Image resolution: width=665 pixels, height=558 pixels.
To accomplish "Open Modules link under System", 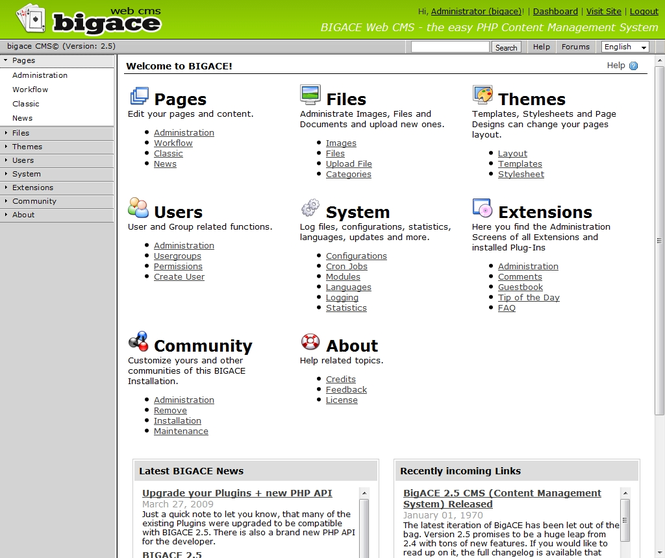I will pos(343,277).
